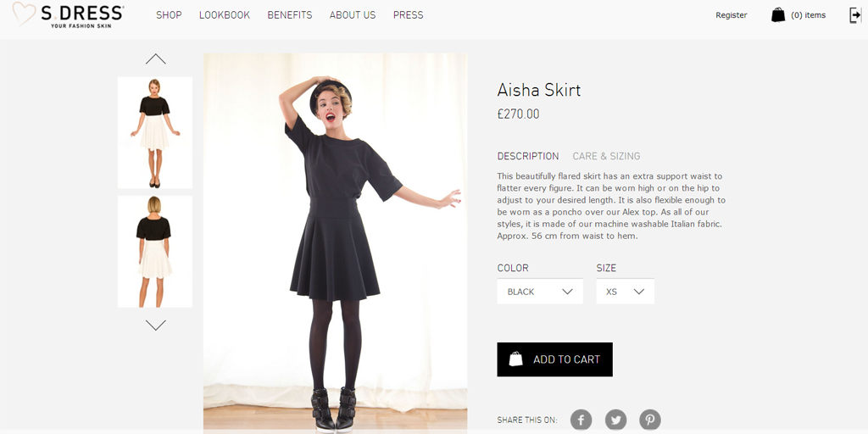Select the DESCRIPTION tab

[528, 156]
